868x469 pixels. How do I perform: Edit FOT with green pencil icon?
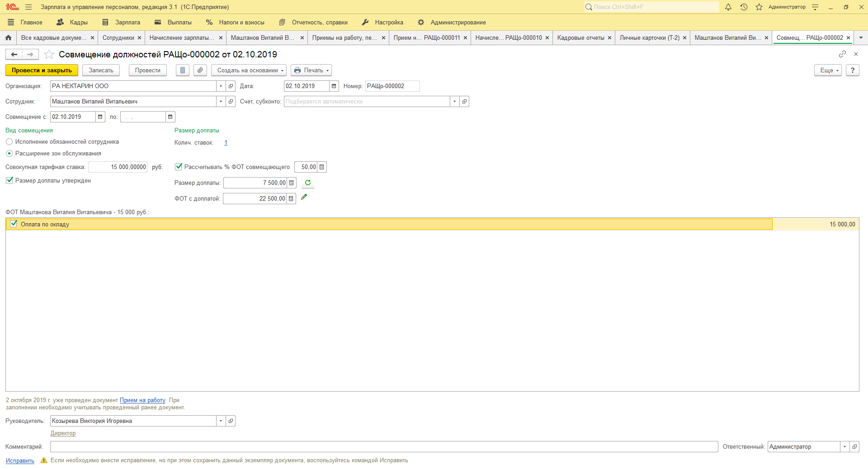click(x=304, y=197)
